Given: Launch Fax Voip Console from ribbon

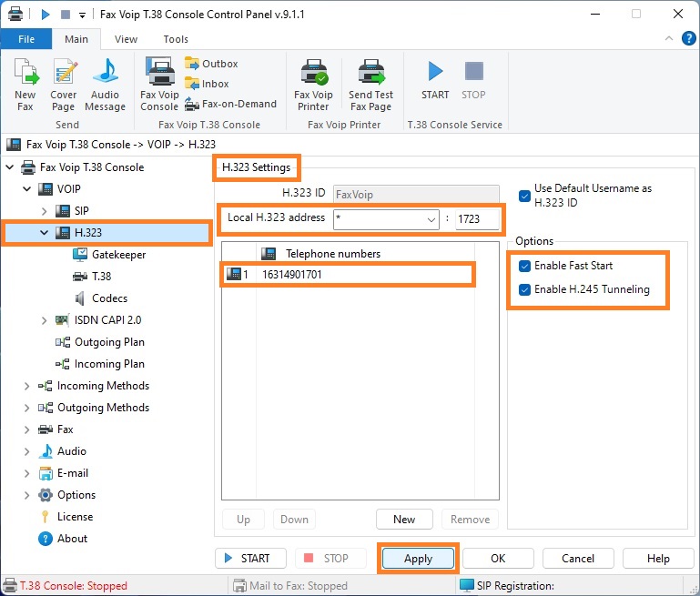Looking at the screenshot, I should point(159,85).
